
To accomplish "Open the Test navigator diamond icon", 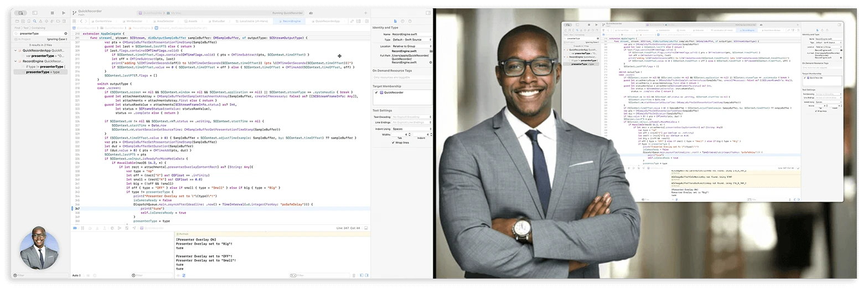I will [46, 21].
